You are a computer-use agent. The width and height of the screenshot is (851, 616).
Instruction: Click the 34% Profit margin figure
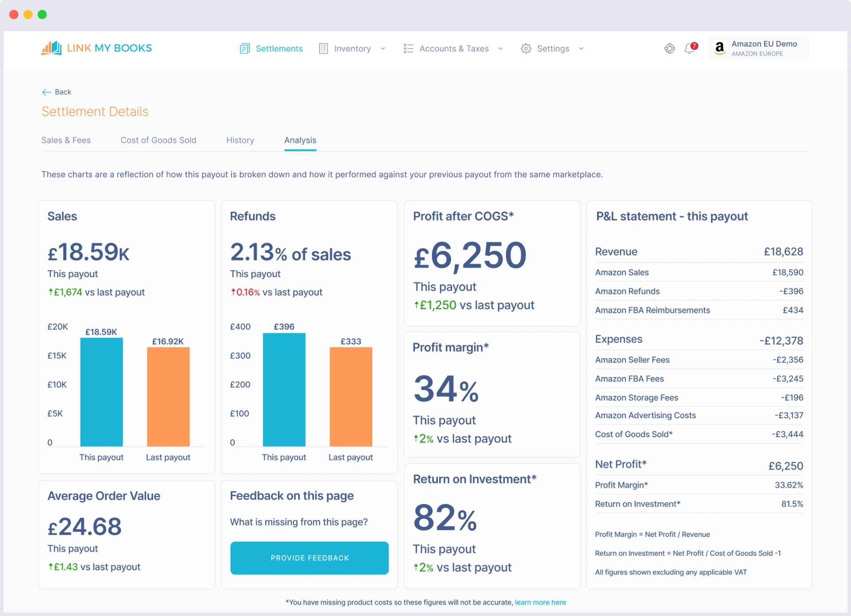click(446, 389)
